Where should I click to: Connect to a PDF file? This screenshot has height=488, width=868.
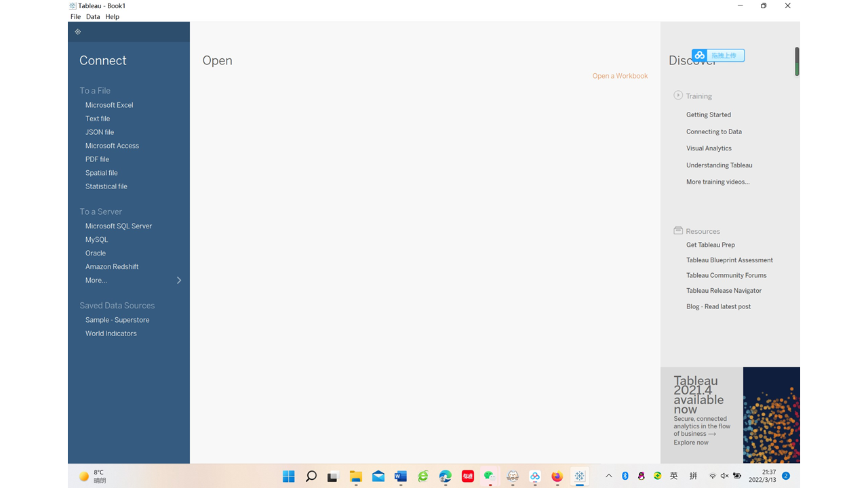[97, 159]
